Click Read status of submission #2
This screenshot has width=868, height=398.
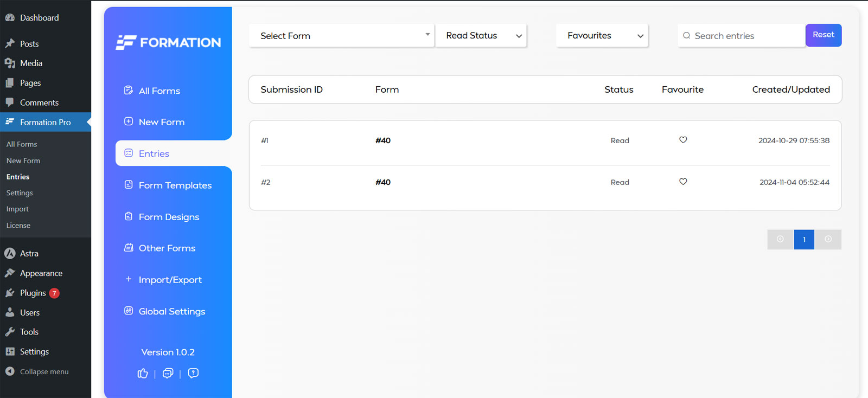click(x=620, y=182)
